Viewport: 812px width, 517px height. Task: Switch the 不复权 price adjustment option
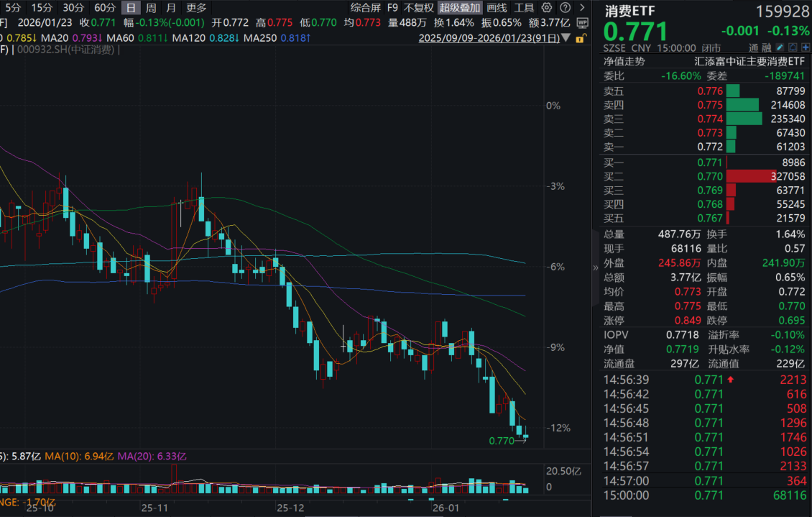(x=418, y=8)
